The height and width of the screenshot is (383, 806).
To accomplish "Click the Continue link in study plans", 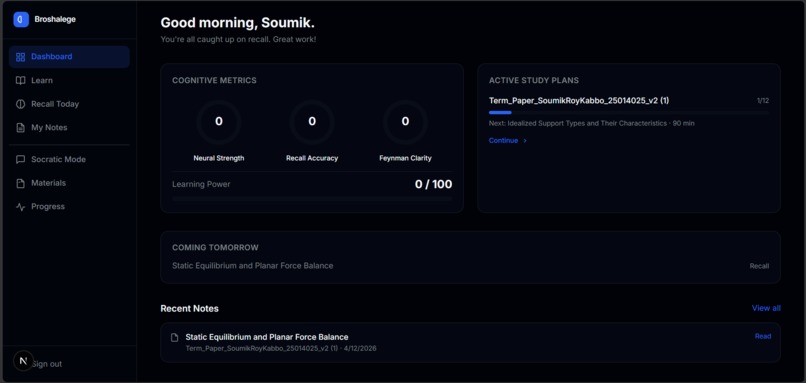I will point(503,140).
